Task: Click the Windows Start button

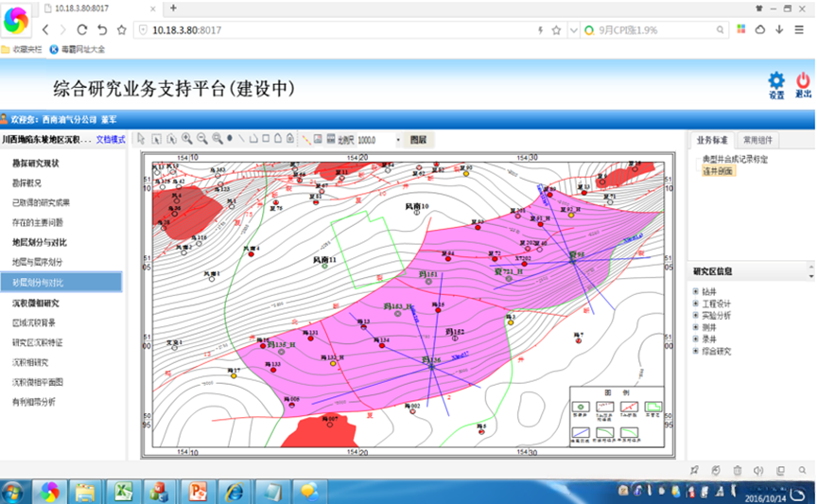Action: 12,492
